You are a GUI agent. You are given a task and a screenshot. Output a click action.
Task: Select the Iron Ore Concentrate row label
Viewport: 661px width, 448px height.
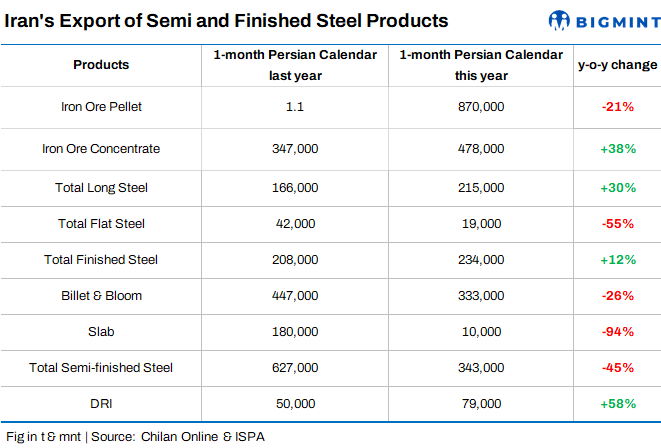click(101, 149)
